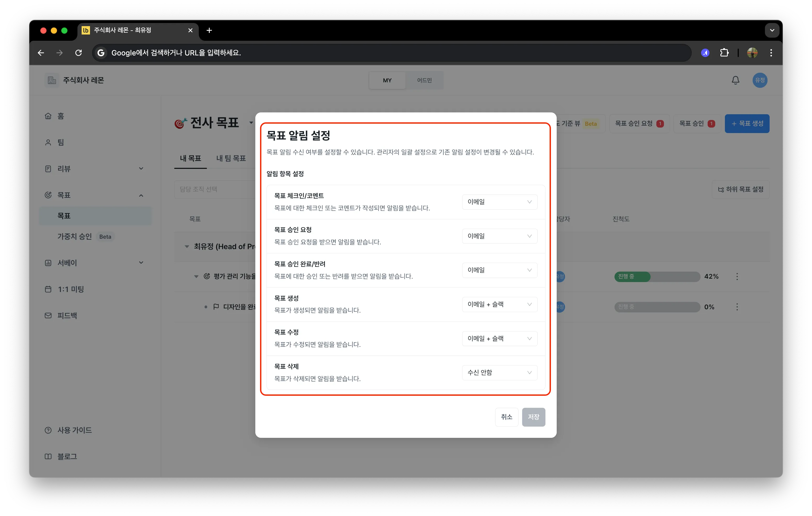Viewport: 812px width, 516px height.
Task: Reload the page with refresh icon
Action: pos(78,53)
